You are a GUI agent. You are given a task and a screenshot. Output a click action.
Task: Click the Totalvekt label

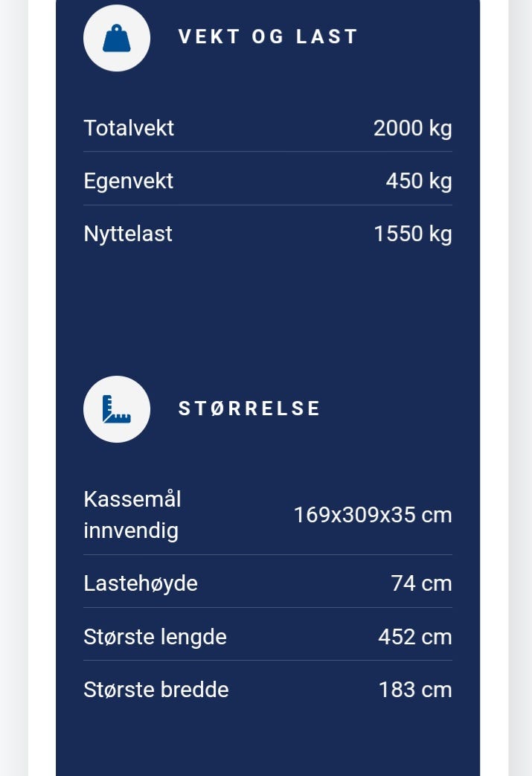(129, 128)
